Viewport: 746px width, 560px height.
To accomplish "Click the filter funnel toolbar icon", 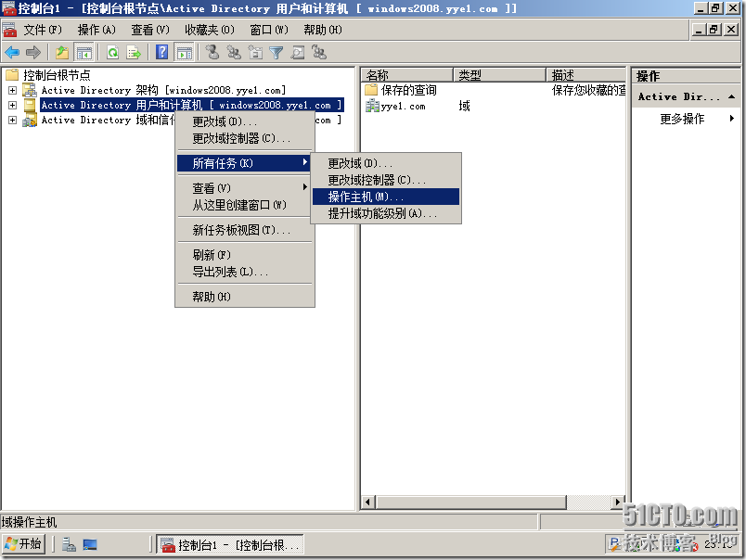I will point(277,52).
